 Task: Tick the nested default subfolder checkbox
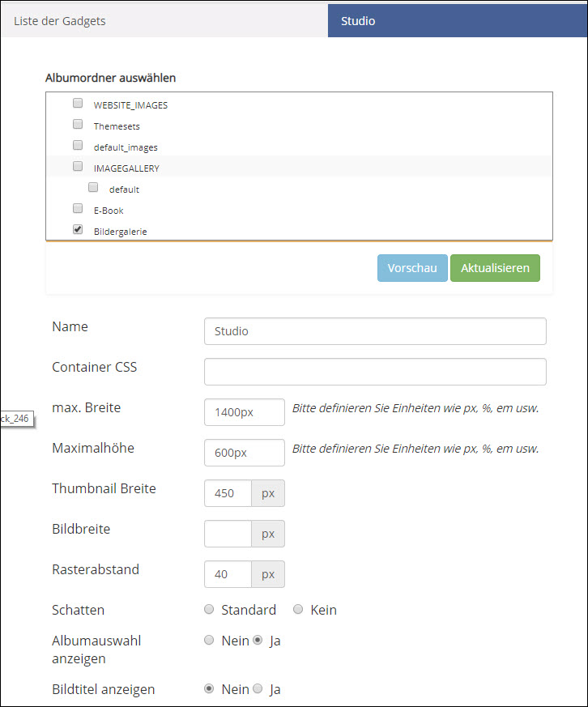pyautogui.click(x=93, y=187)
